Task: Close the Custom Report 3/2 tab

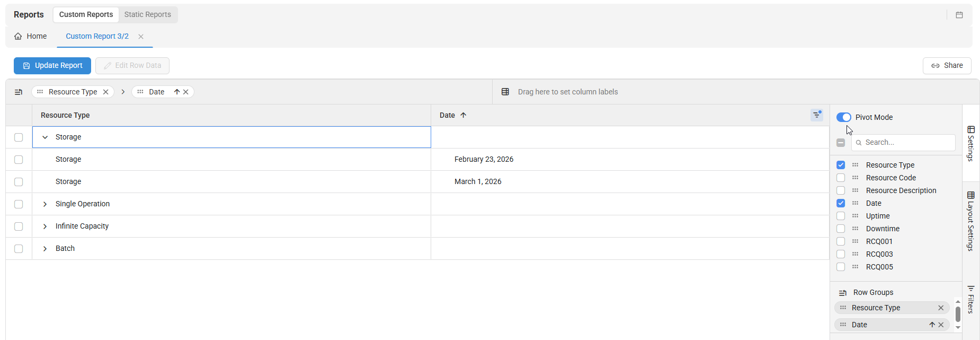Action: coord(141,37)
